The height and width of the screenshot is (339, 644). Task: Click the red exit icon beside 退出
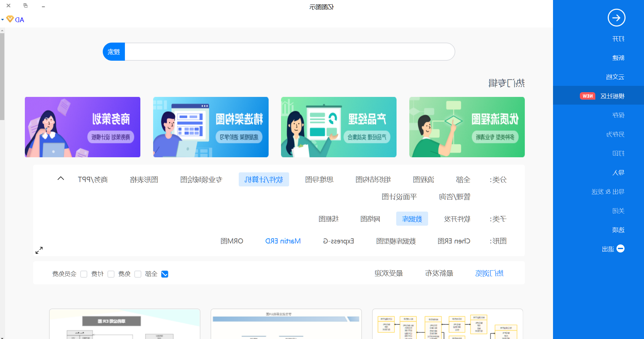point(620,248)
